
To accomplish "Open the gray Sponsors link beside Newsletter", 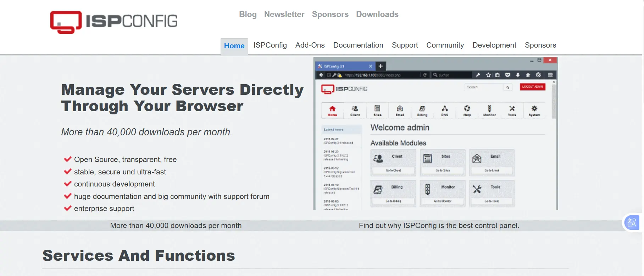I will point(330,15).
